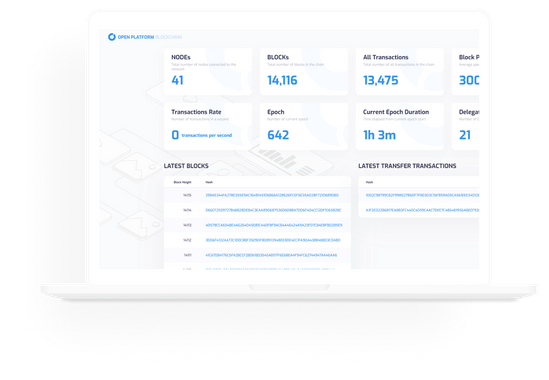Select the Epoch card showing 642
The height and width of the screenshot is (380, 549).
click(x=304, y=126)
